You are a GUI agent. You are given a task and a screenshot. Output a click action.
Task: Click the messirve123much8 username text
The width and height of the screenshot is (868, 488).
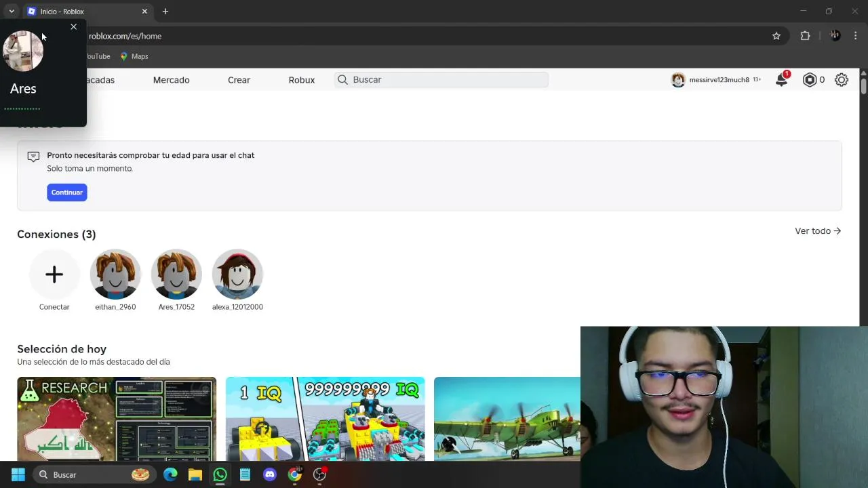pos(719,80)
